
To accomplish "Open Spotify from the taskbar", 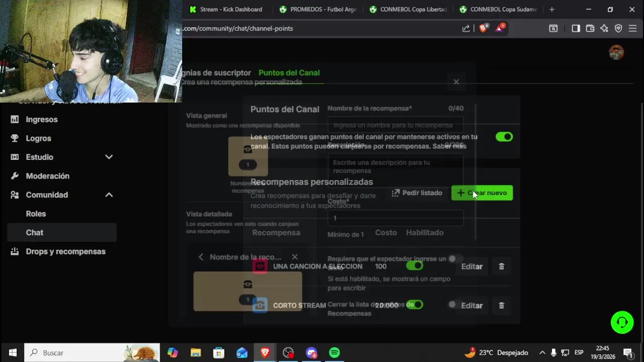I will point(335,353).
